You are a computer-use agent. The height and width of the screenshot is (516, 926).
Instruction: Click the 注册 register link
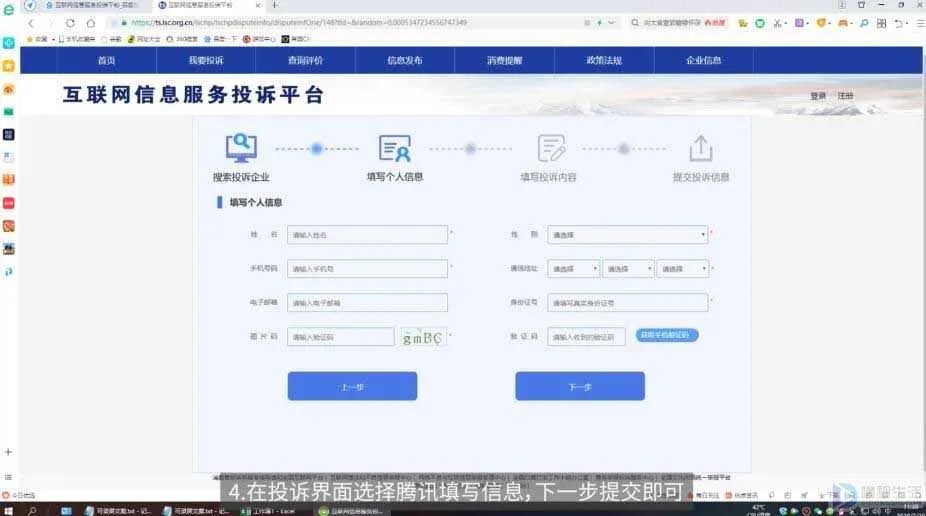pyautogui.click(x=846, y=96)
